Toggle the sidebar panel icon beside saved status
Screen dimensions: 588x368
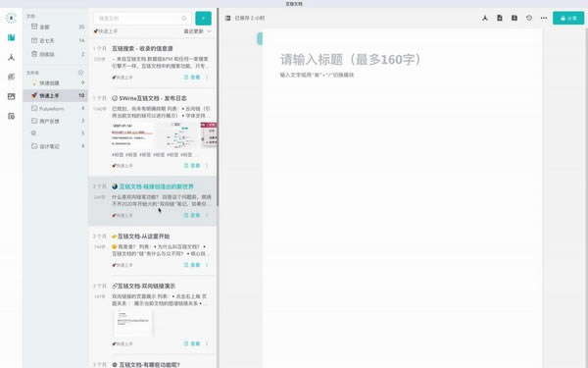click(227, 18)
